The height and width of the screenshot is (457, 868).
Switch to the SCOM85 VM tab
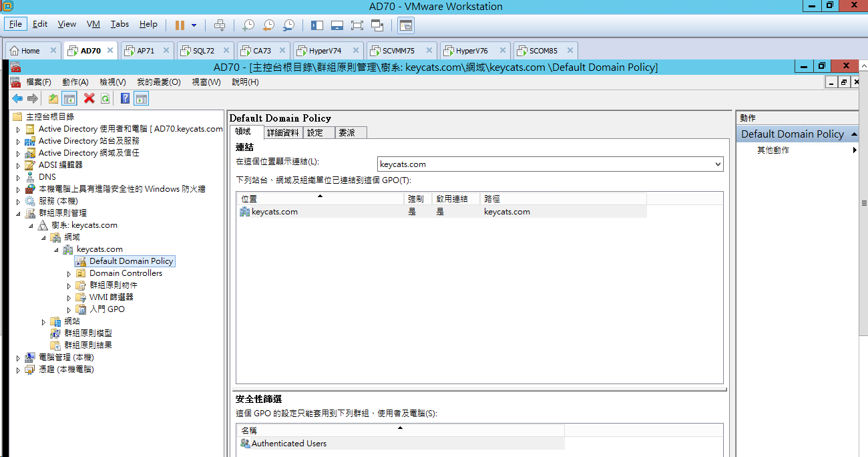[543, 51]
